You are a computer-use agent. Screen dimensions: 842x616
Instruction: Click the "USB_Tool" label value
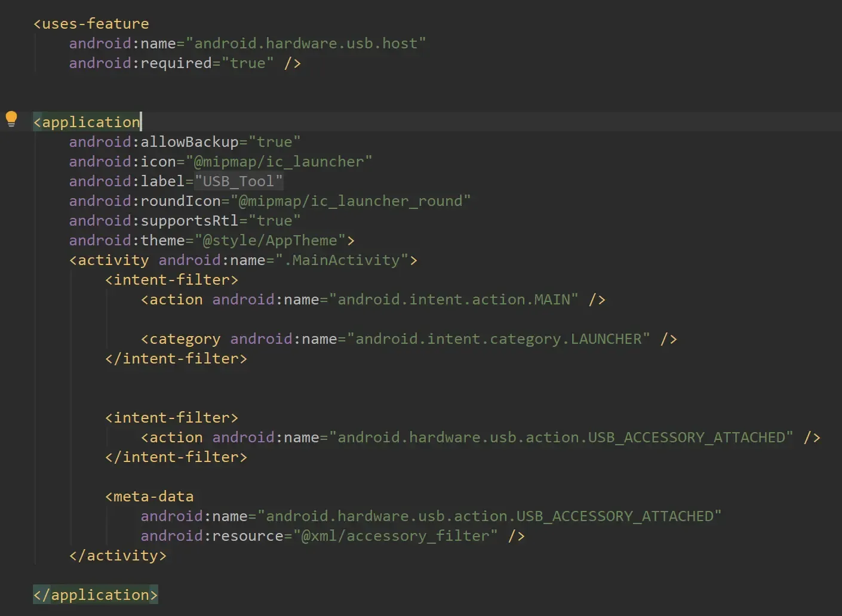click(239, 181)
